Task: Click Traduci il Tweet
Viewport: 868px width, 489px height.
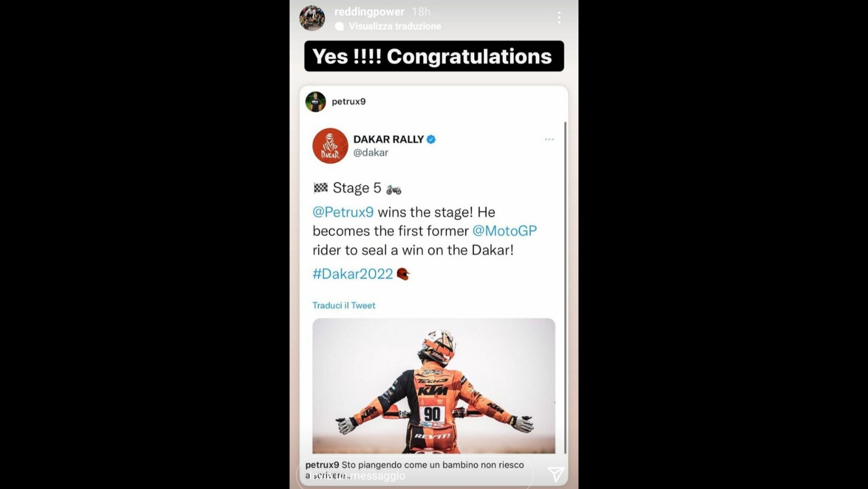Action: [344, 305]
